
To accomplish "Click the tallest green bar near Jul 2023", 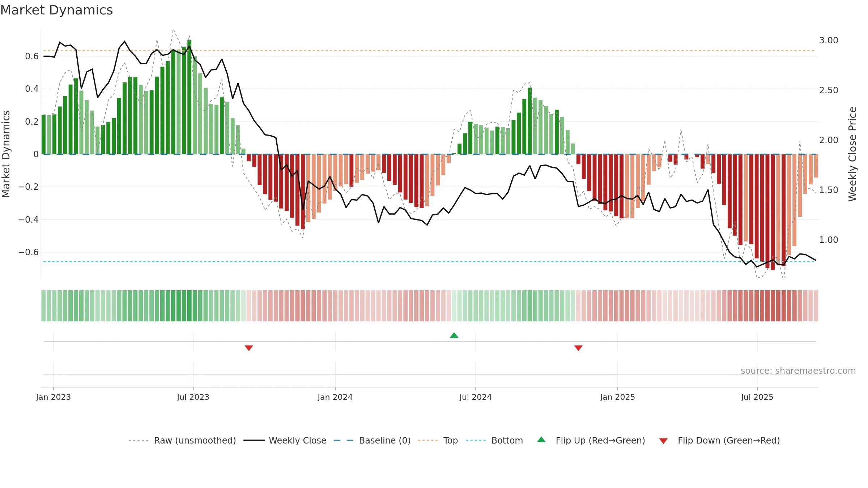I will (x=190, y=97).
